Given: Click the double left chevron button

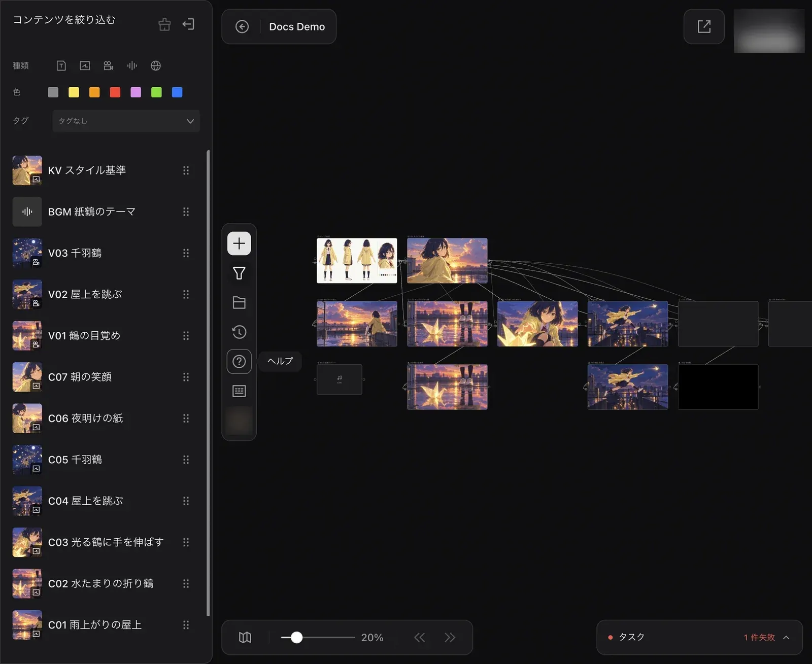Looking at the screenshot, I should coord(420,637).
